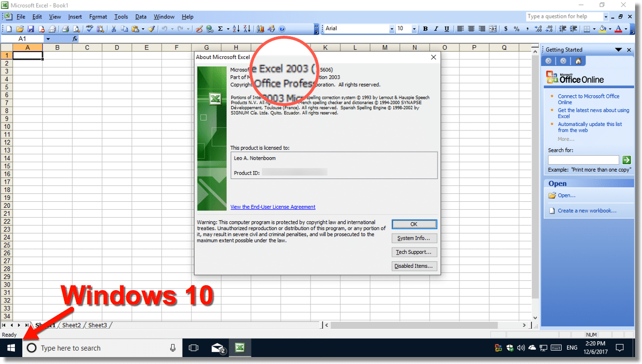This screenshot has width=642, height=364.
Task: Select the Format Painter brush icon
Action: click(x=151, y=29)
